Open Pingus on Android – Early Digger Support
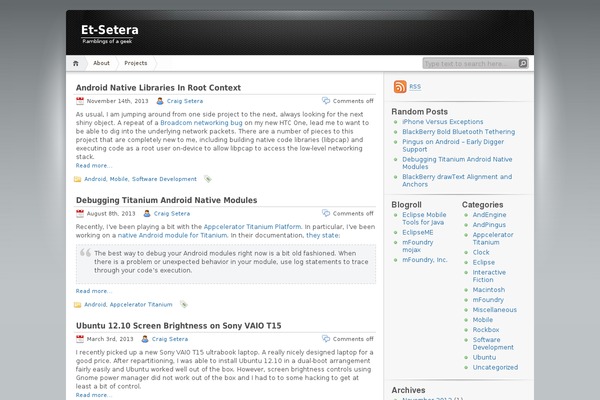Viewport: 600px width, 400px height. (453, 145)
